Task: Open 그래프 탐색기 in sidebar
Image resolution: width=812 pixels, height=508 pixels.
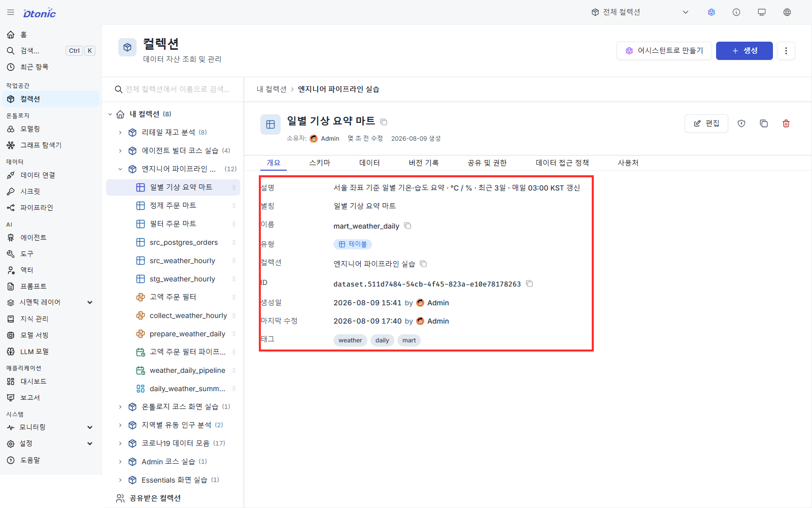Action: click(51, 145)
